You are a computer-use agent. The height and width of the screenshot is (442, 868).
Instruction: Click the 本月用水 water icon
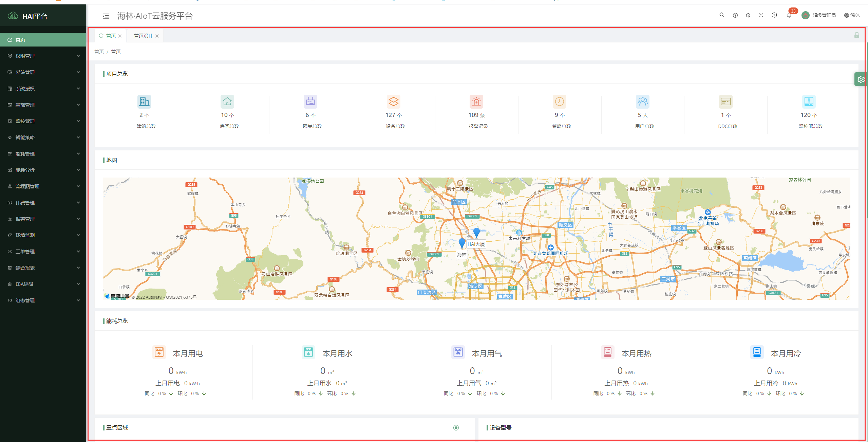[308, 352]
